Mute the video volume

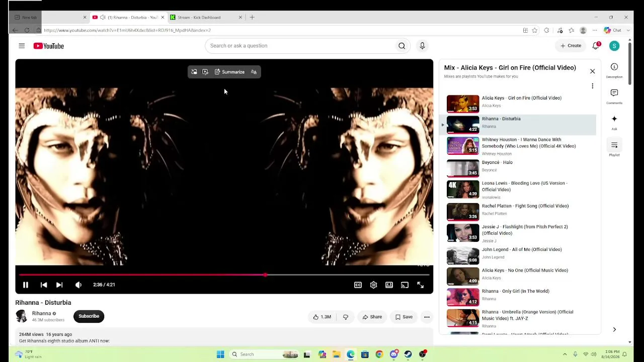click(x=78, y=285)
